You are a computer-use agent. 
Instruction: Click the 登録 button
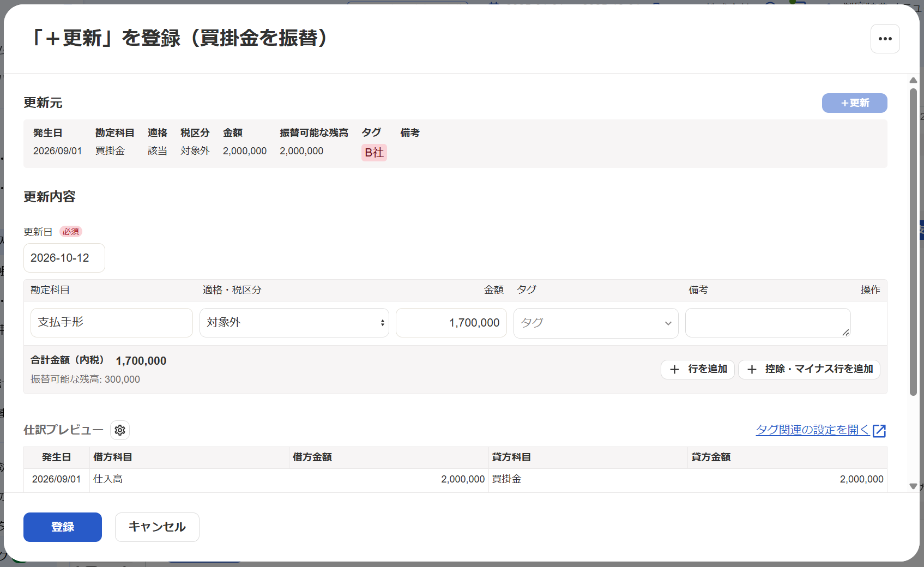[x=63, y=527]
